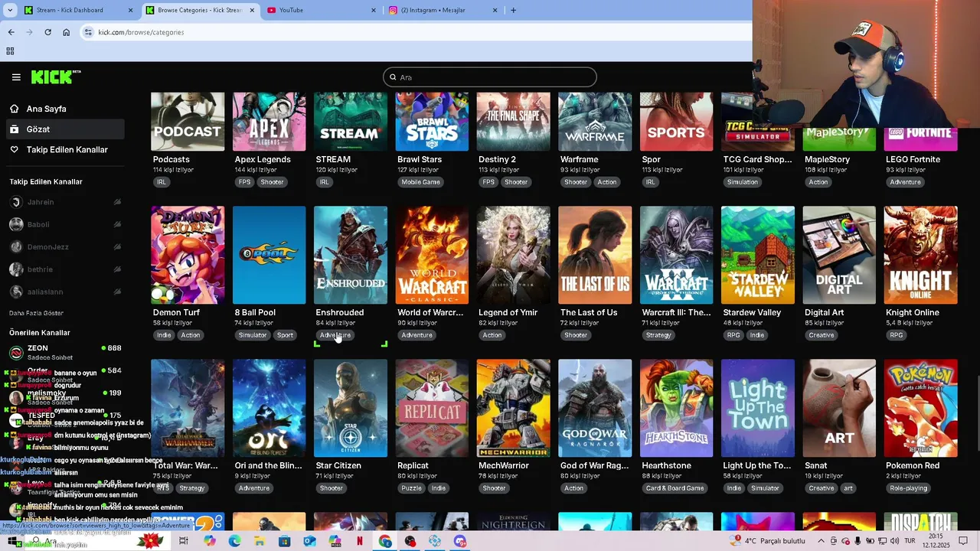The width and height of the screenshot is (980, 551).
Task: Click the Puzzle tag under Replicat
Action: [411, 488]
